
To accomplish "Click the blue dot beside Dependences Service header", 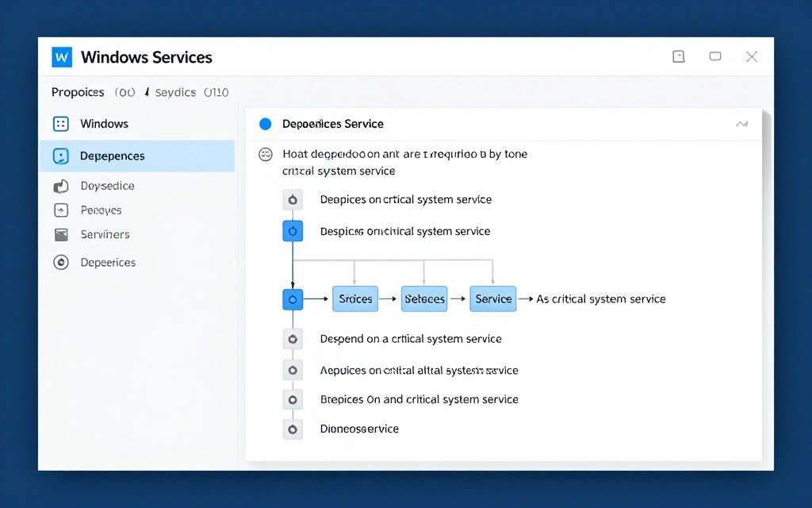I will [x=266, y=123].
